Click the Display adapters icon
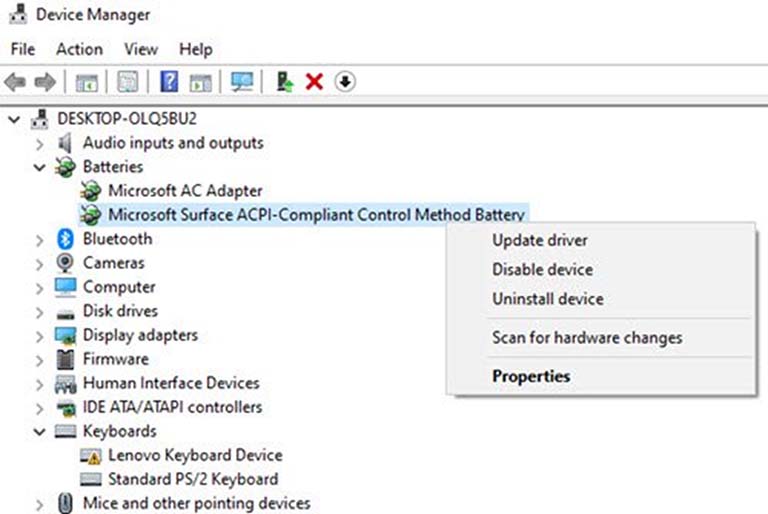768x514 pixels. point(65,336)
